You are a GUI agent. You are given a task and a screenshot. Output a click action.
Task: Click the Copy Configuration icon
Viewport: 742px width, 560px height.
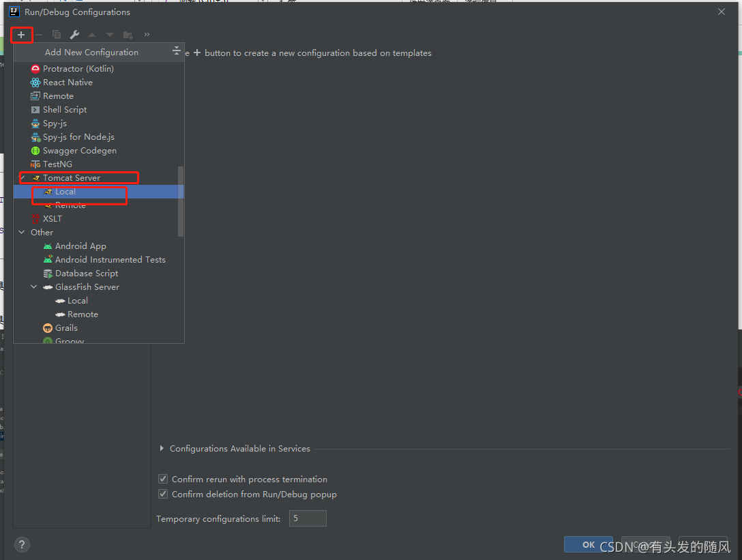tap(57, 35)
